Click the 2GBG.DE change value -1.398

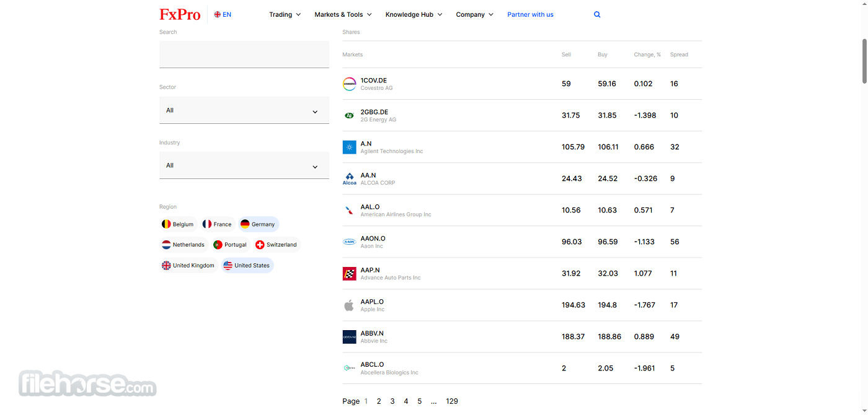645,116
